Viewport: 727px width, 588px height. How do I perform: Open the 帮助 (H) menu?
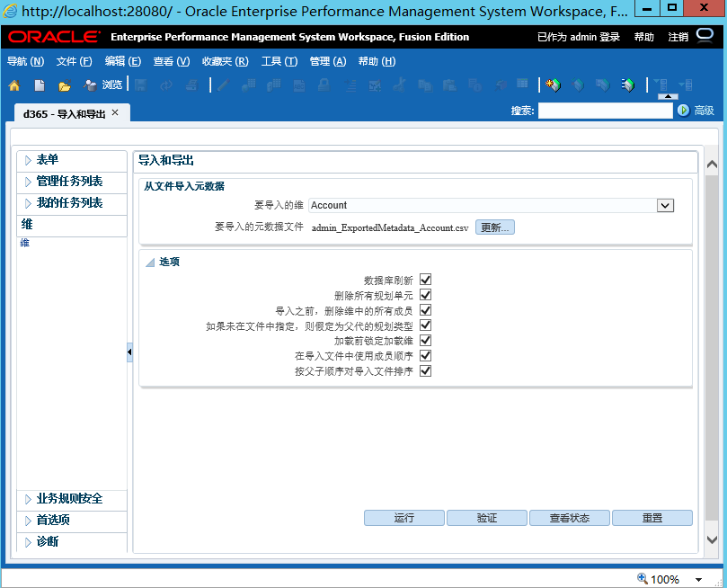click(x=377, y=61)
